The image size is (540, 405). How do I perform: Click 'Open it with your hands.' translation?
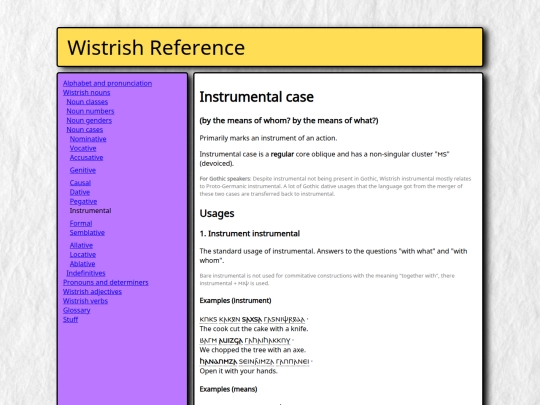(x=238, y=371)
